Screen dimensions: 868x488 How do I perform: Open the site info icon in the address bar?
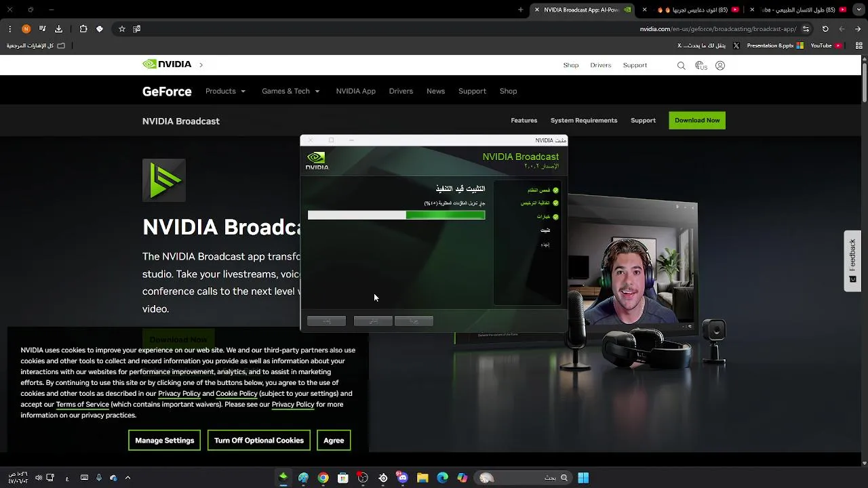tap(806, 29)
